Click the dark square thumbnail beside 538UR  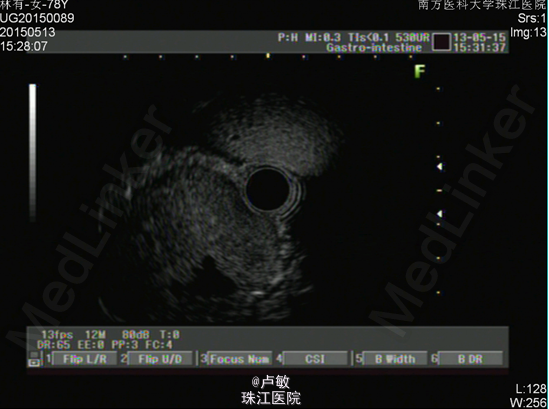tap(441, 42)
